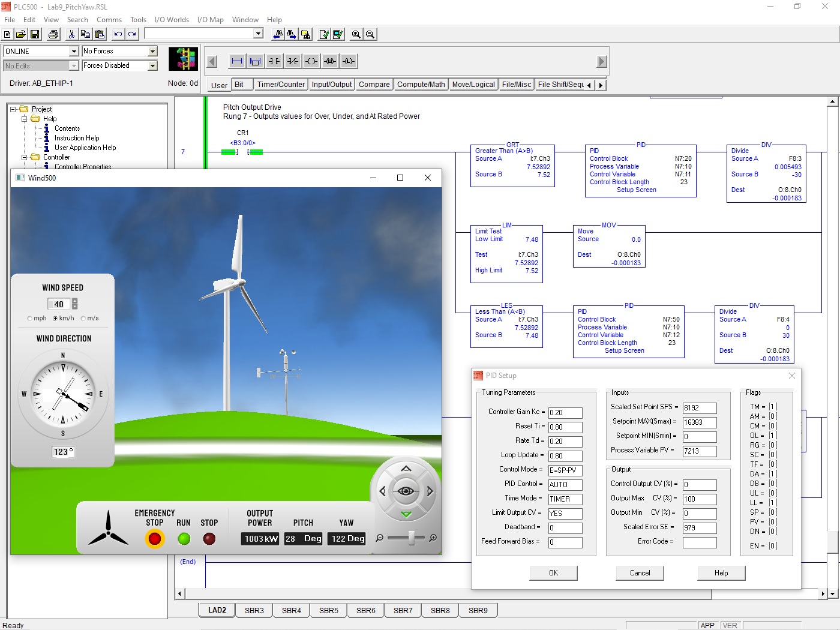Click the Save file toolbar icon
Screen dimensions: 840x630
(35, 34)
